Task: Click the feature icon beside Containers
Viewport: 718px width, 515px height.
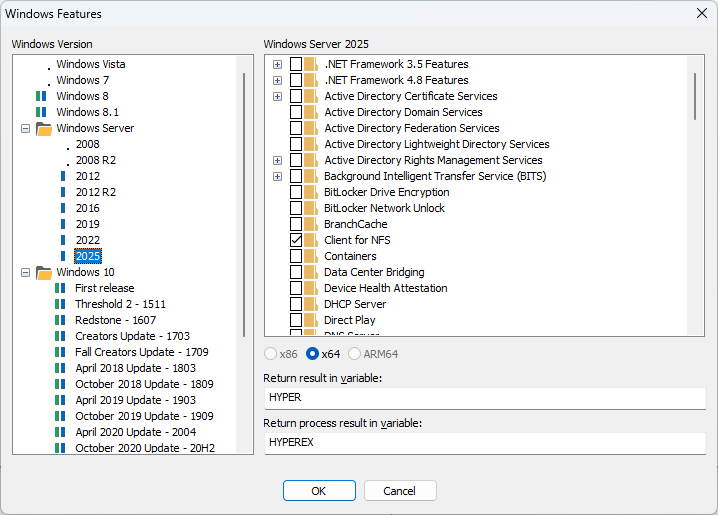Action: [x=311, y=256]
